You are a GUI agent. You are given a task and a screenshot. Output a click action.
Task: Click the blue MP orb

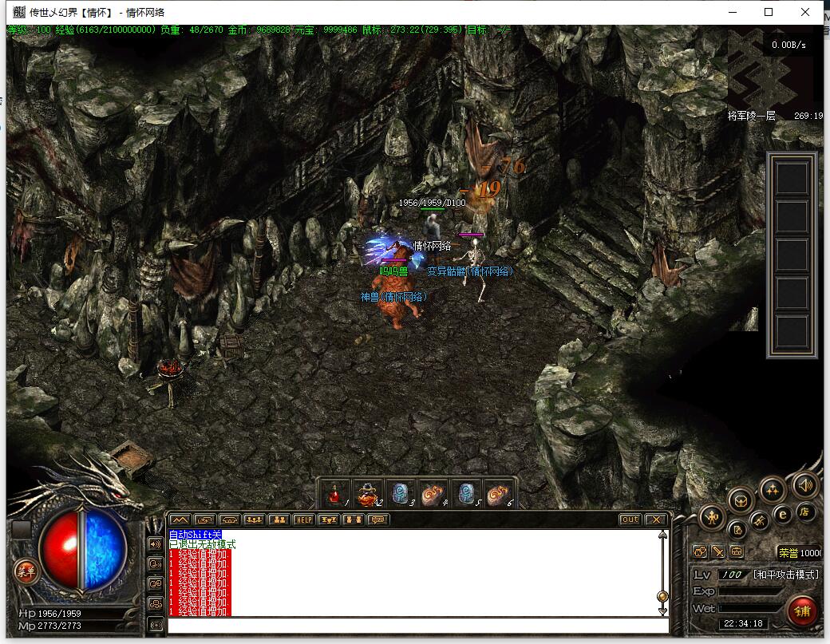click(x=105, y=550)
